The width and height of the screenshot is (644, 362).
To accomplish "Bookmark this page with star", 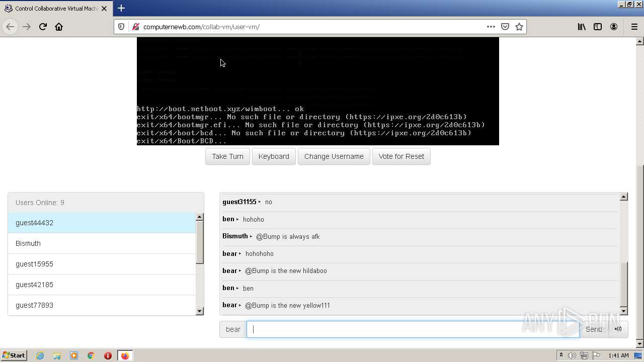I will pyautogui.click(x=519, y=27).
